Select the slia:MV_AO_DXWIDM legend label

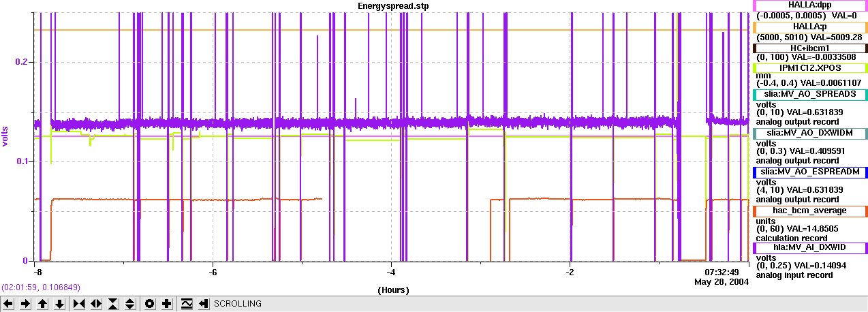click(809, 134)
